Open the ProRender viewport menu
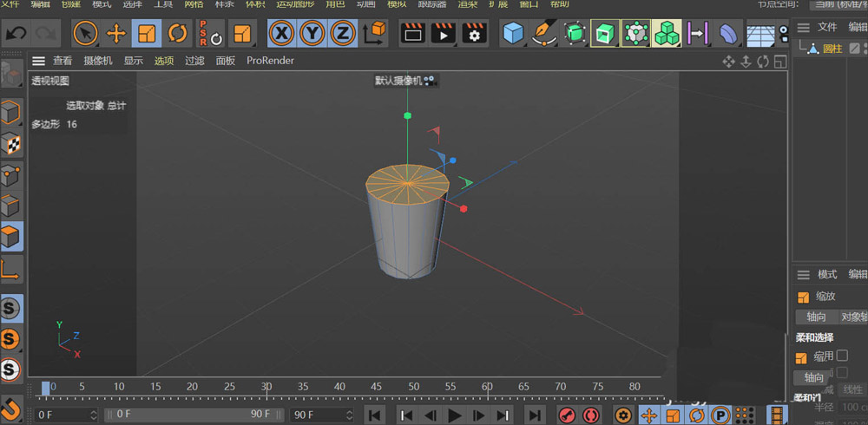868x425 pixels. [270, 61]
